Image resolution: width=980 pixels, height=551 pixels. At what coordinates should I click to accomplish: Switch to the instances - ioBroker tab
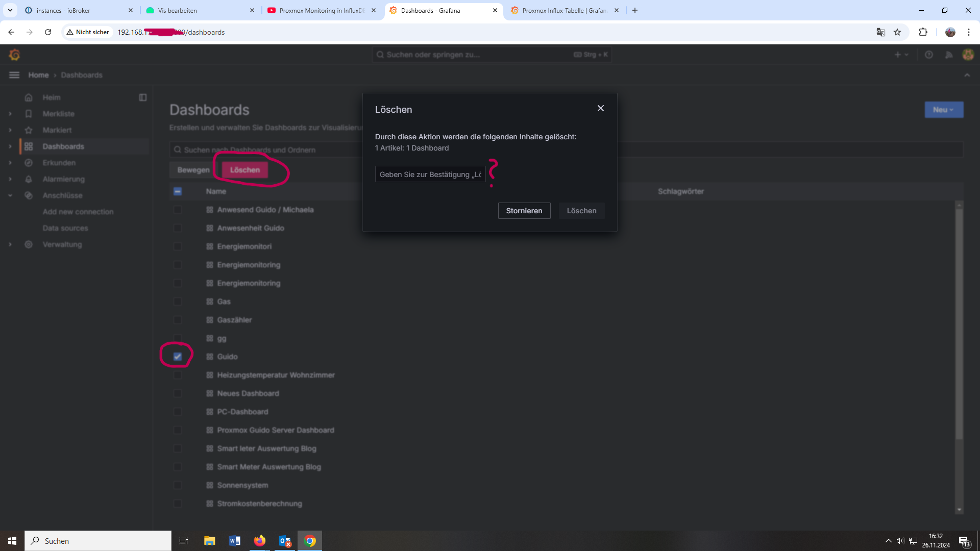63,10
